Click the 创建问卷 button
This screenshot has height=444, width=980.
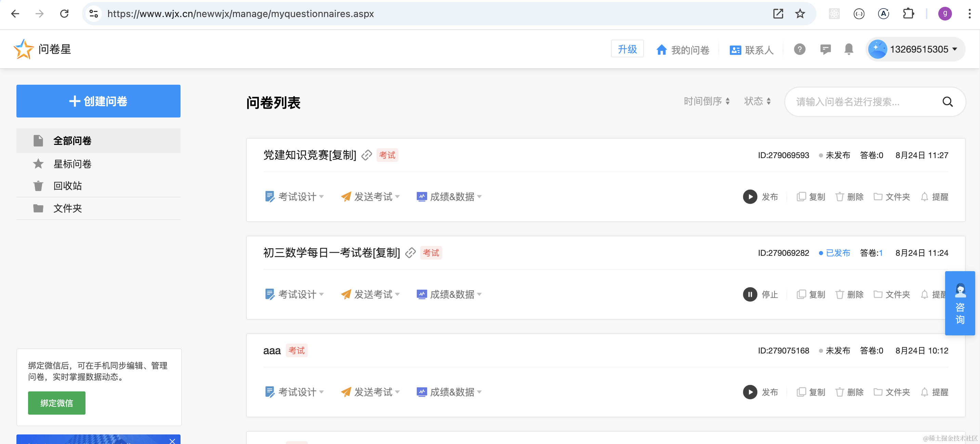(98, 101)
